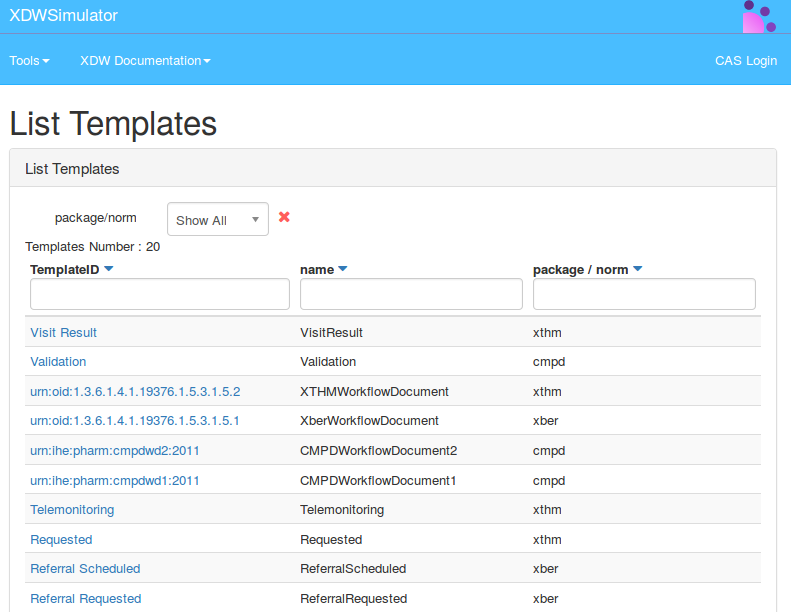Open the Referral Requested template

point(86,599)
